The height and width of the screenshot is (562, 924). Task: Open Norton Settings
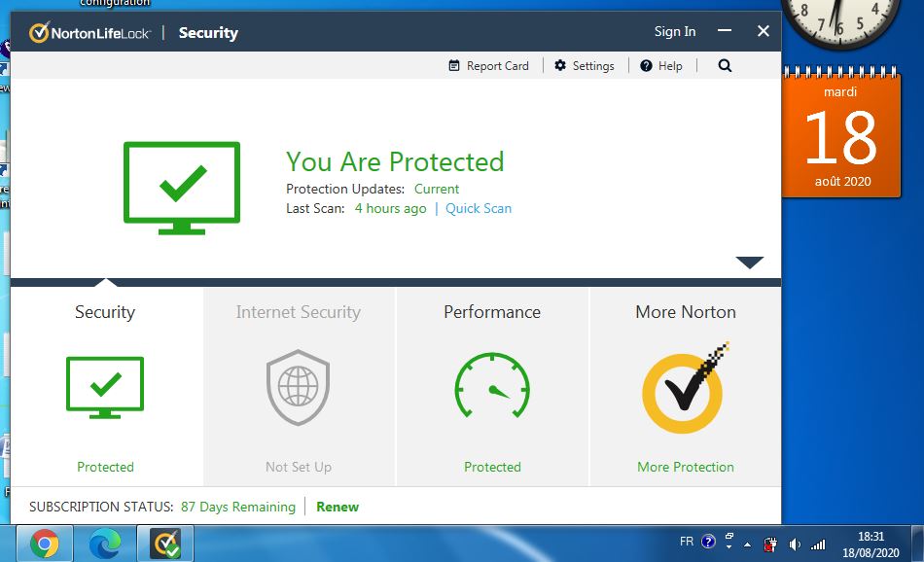click(x=585, y=66)
